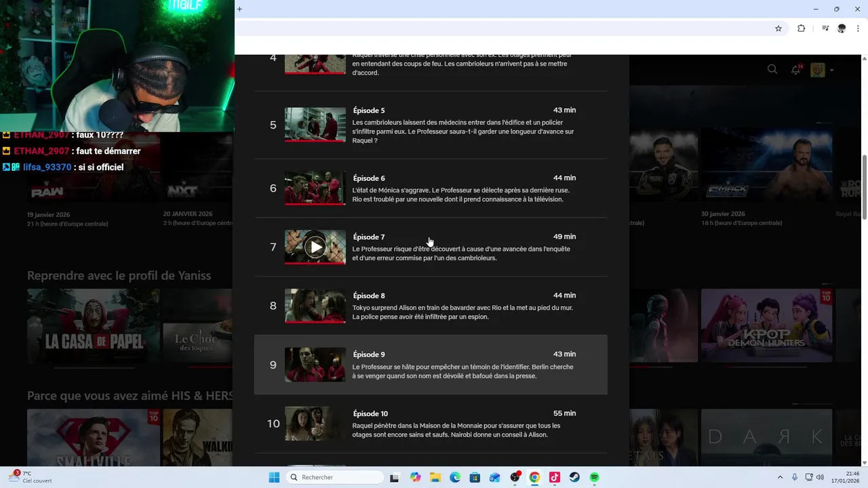Screen dimensions: 868x488
Task: Open Microsoft Edge from the taskbar
Action: click(455, 477)
